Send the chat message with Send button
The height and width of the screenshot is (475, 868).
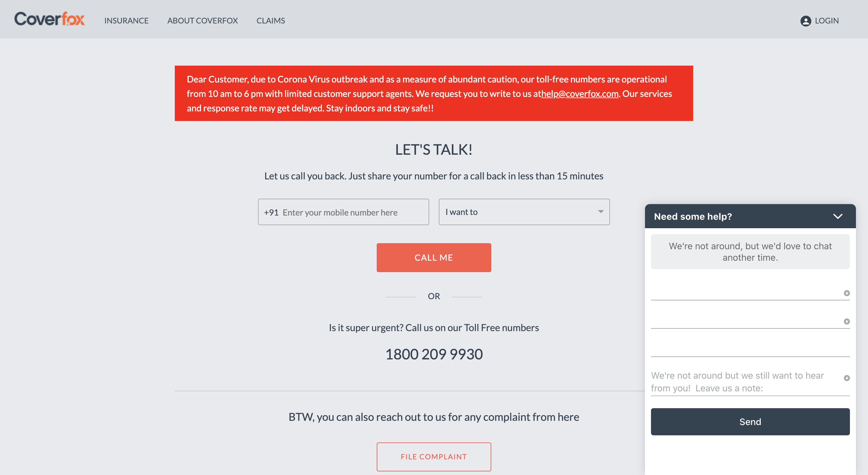tap(750, 422)
